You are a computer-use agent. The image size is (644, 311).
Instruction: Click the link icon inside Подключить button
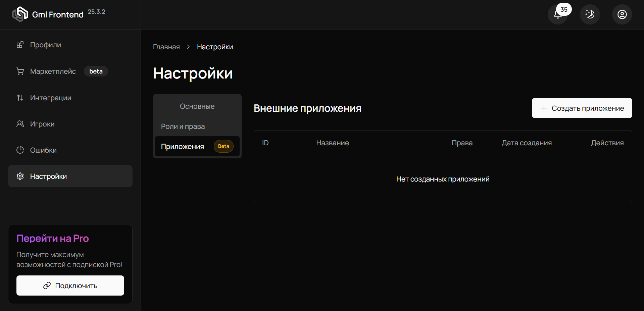pyautogui.click(x=47, y=286)
